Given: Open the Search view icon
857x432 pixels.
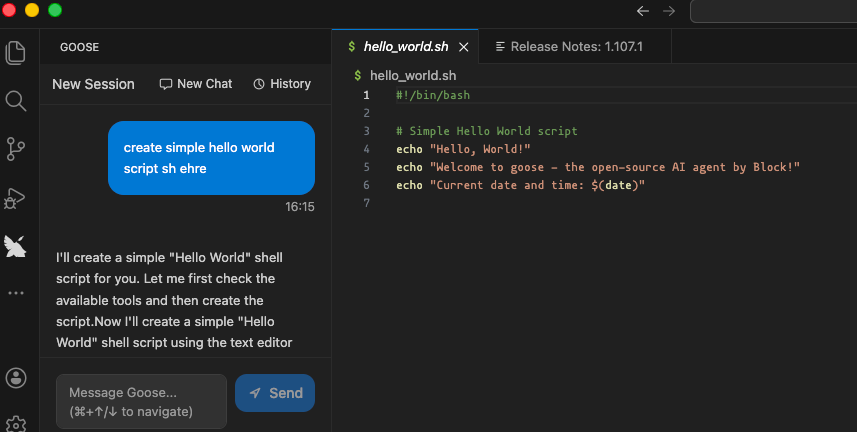Looking at the screenshot, I should (15, 100).
